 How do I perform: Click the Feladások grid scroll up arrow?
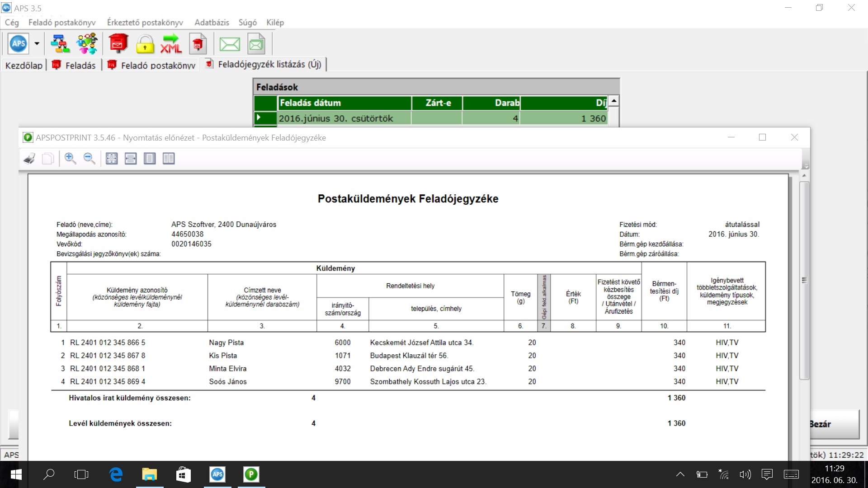click(613, 101)
